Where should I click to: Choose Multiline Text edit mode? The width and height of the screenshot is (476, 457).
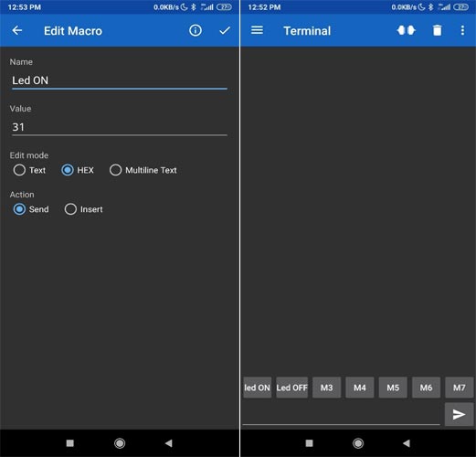pyautogui.click(x=143, y=170)
